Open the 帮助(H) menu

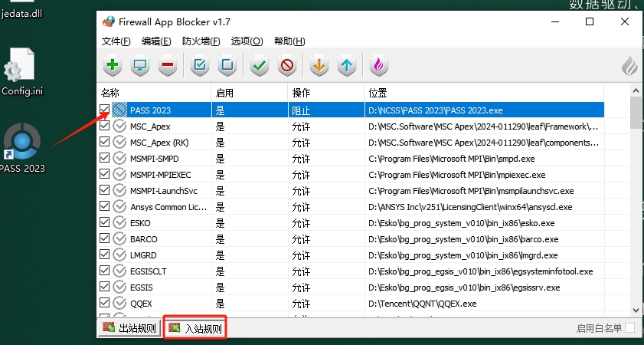(289, 41)
